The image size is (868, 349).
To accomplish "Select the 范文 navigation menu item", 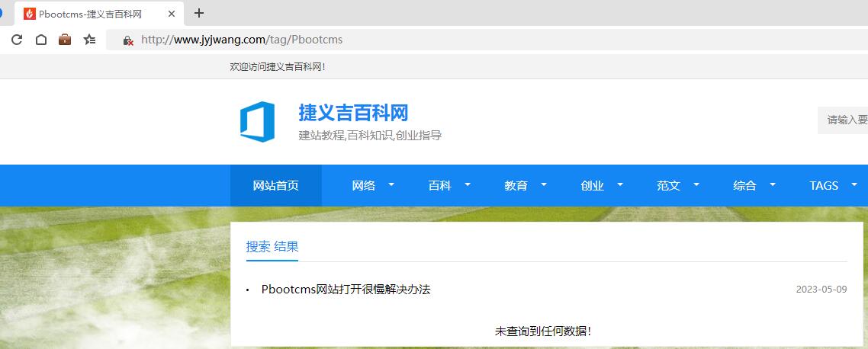I will (668, 186).
